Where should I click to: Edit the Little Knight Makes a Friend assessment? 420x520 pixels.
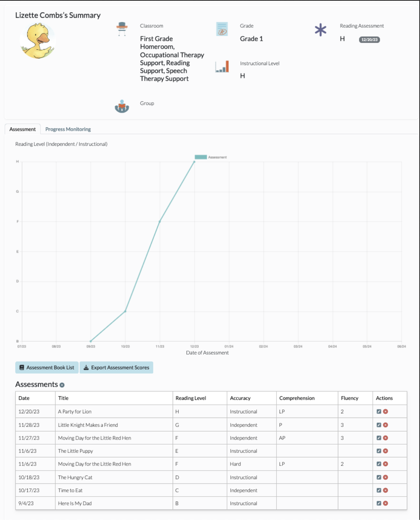point(379,425)
